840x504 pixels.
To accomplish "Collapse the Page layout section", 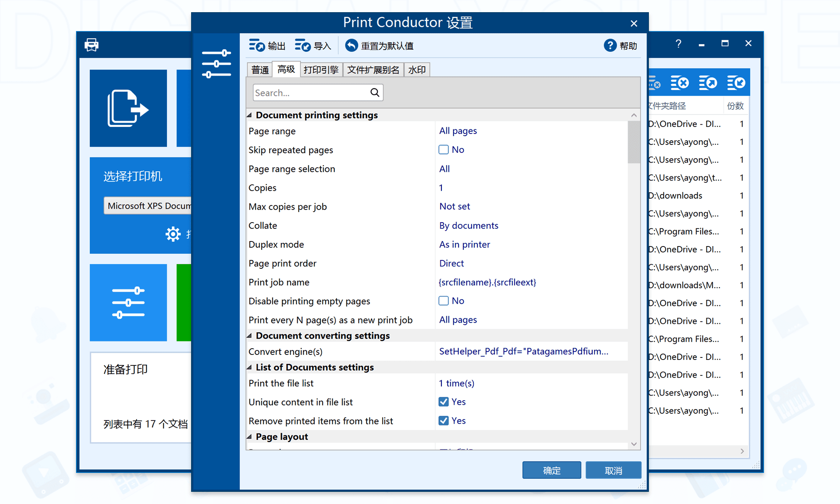I will (249, 437).
